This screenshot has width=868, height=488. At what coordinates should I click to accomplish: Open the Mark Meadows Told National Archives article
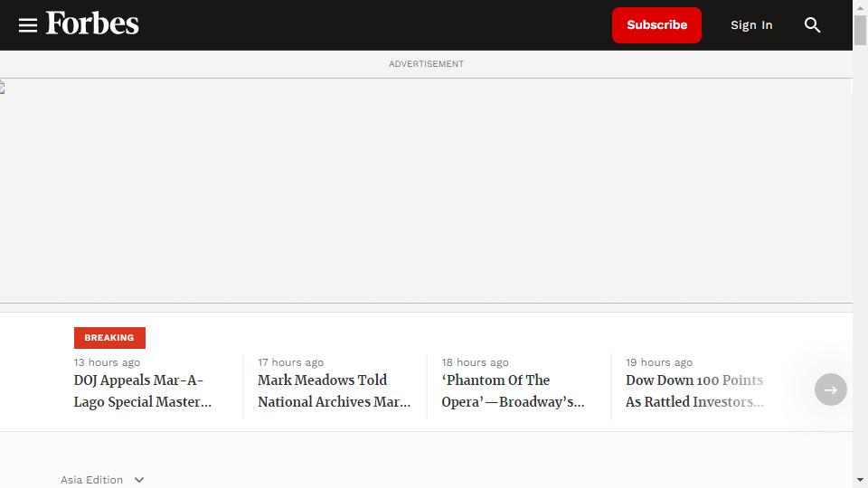(334, 390)
